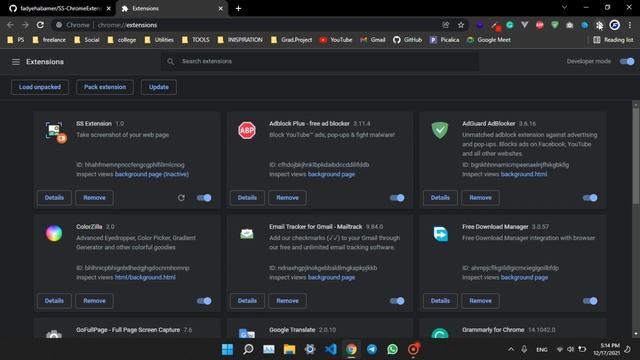640x360 pixels.
Task: Open the GoFullPage camera toolbar icon
Action: coord(569,25)
